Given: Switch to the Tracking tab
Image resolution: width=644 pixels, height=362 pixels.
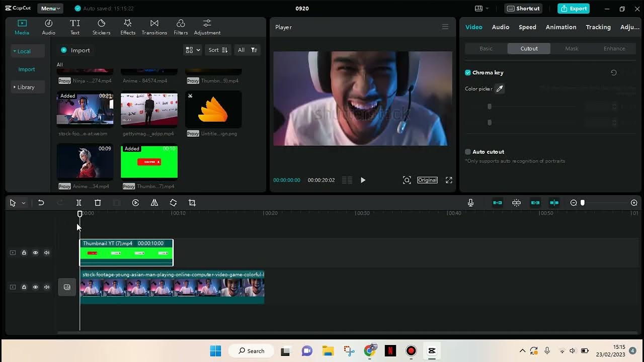Looking at the screenshot, I should pyautogui.click(x=598, y=27).
